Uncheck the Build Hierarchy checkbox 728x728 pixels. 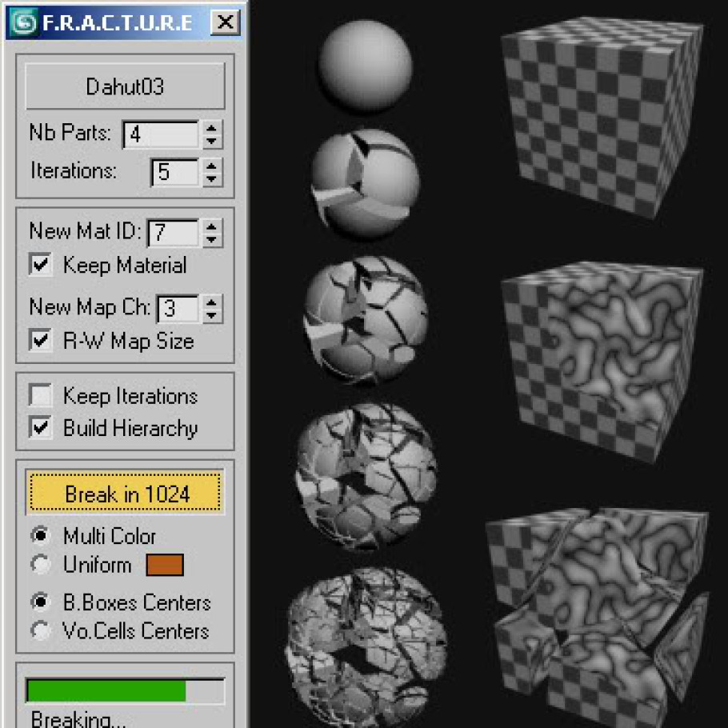(x=40, y=427)
